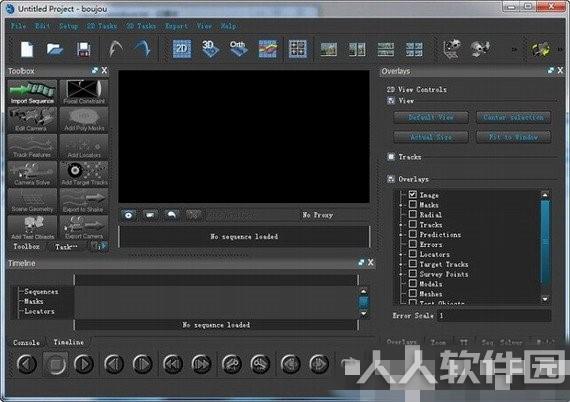
Task: Choose Add Locators in Toolbox
Action: click(84, 147)
